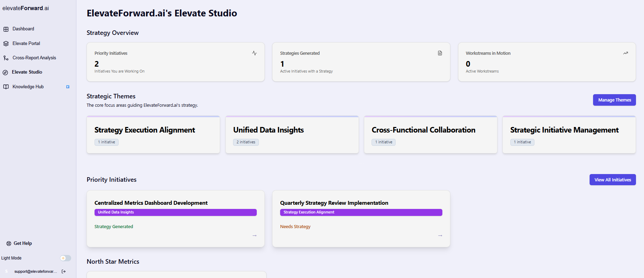Click 'Active Initiatives with a Strategy' caption
This screenshot has width=644, height=278.
coord(306,72)
